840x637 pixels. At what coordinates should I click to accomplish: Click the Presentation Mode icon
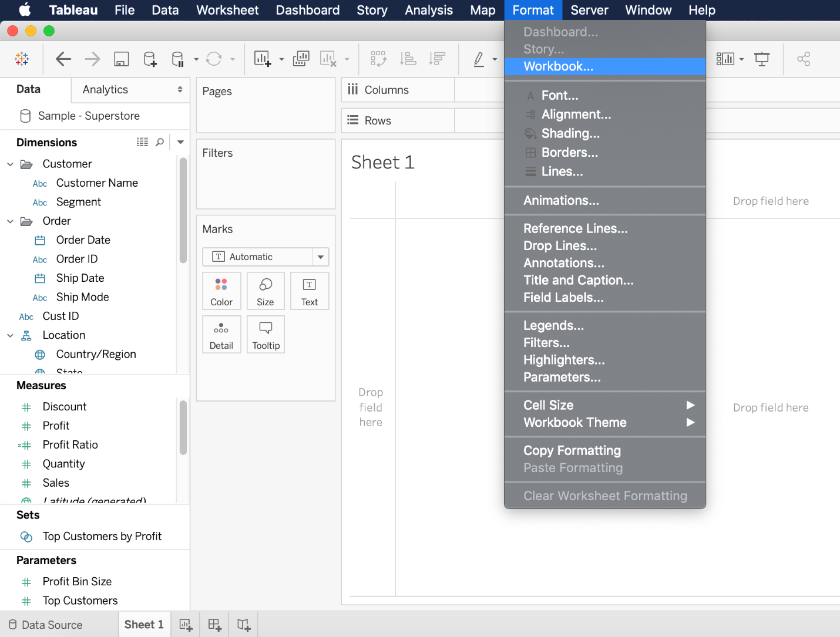tap(762, 59)
